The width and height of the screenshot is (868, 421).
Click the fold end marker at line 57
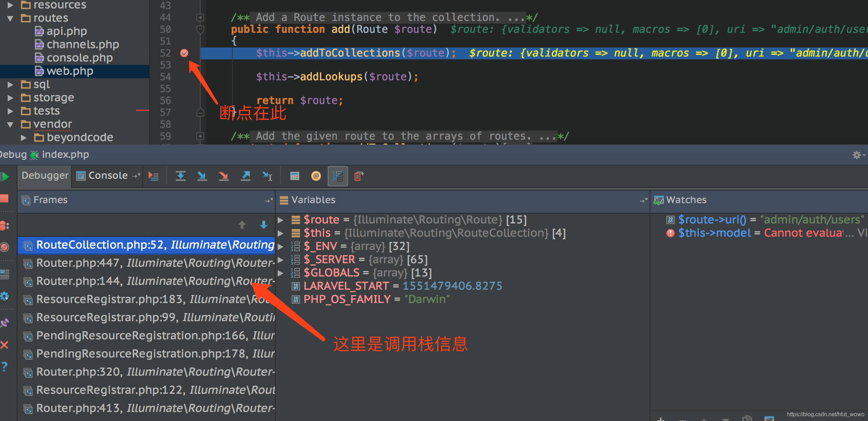pos(200,112)
